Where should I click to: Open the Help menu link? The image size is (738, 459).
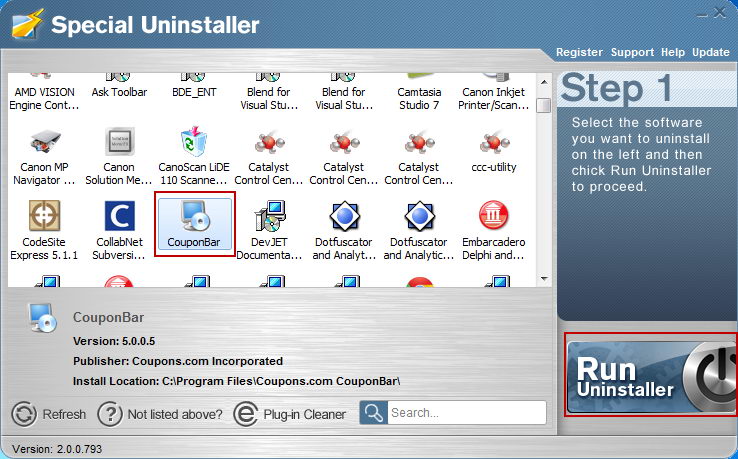point(673,52)
